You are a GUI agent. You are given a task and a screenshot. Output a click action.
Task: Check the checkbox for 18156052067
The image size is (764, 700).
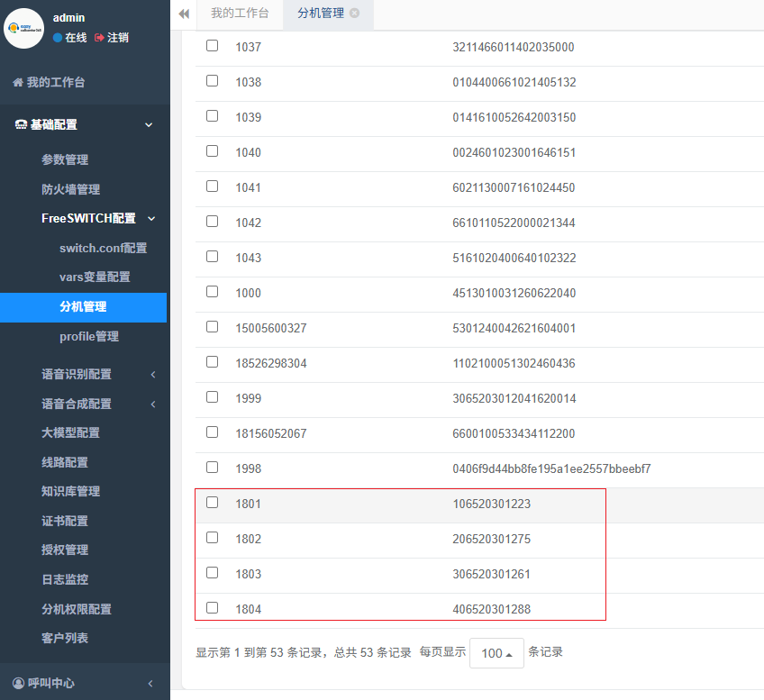pos(212,432)
